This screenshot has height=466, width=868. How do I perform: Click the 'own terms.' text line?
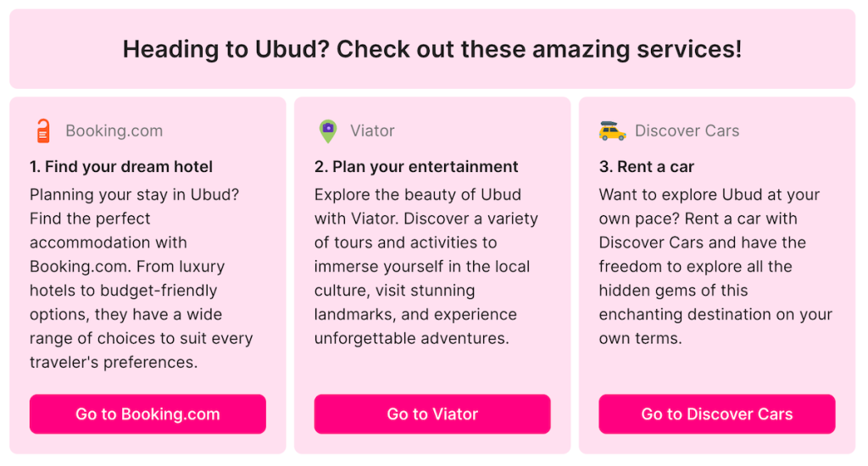click(640, 338)
